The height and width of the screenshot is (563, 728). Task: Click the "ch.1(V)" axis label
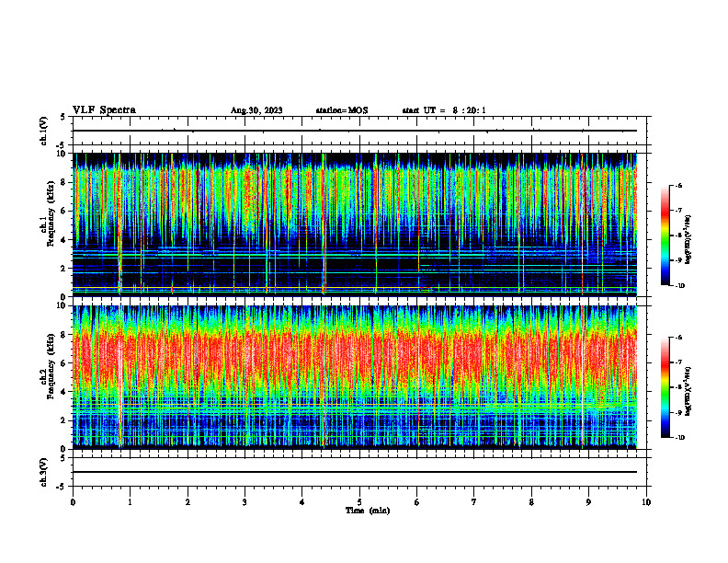point(44,131)
